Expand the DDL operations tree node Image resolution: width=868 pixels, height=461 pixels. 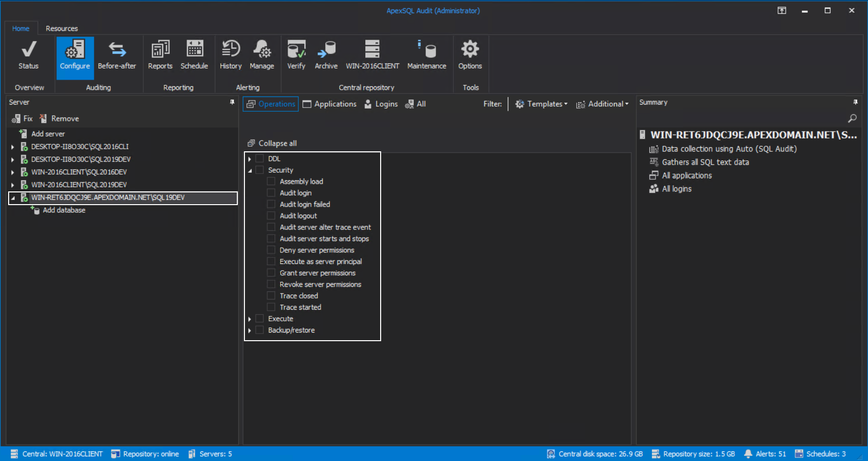(x=250, y=158)
